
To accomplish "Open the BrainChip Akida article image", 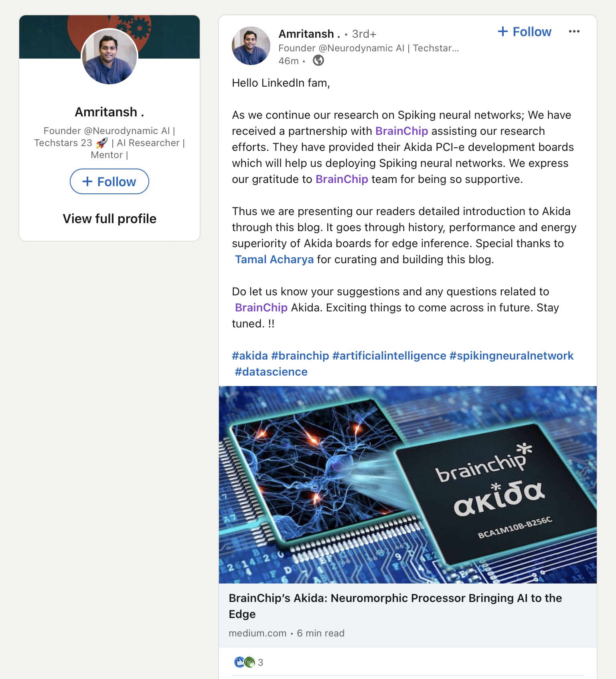I will 407,484.
